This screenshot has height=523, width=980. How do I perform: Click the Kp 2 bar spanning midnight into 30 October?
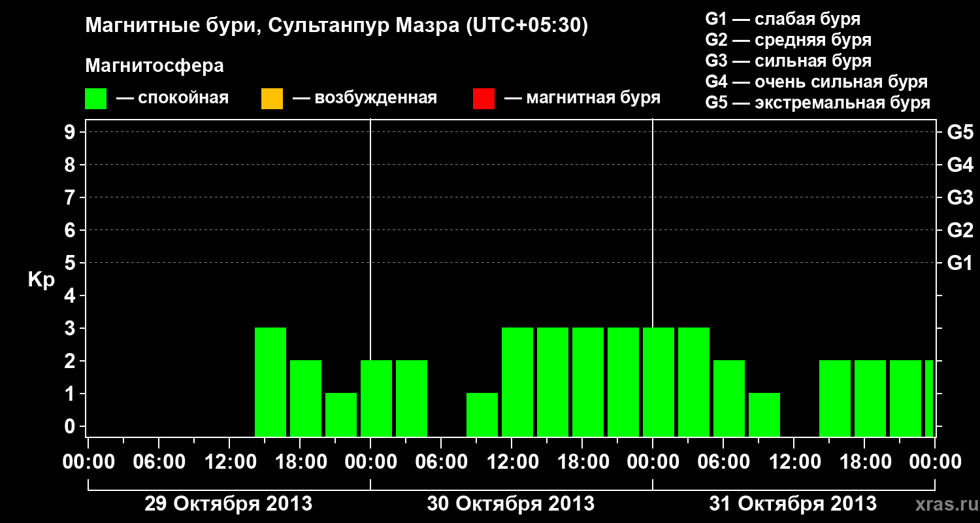point(376,398)
